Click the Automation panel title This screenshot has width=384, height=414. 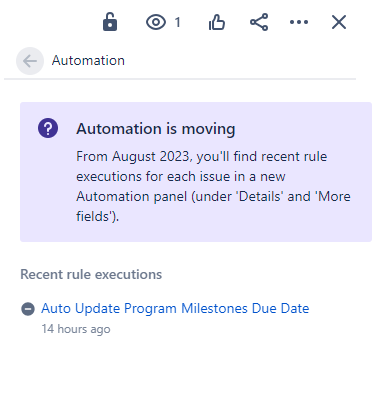tap(88, 61)
